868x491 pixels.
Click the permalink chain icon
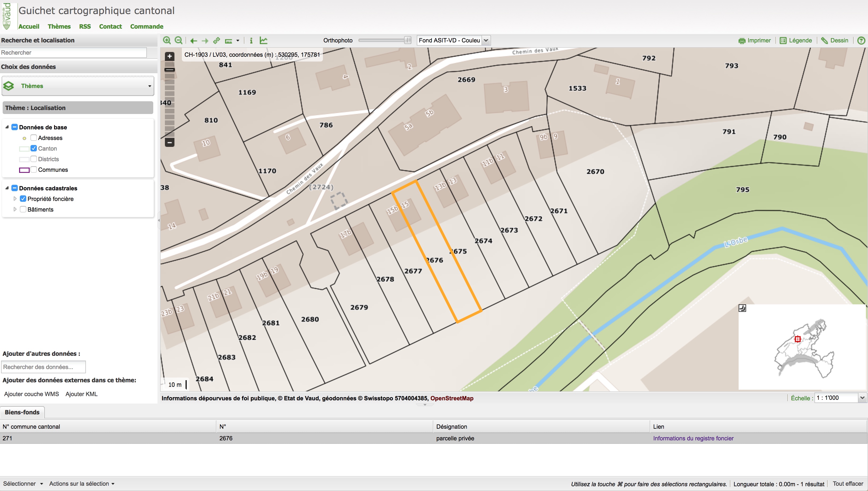pos(217,41)
